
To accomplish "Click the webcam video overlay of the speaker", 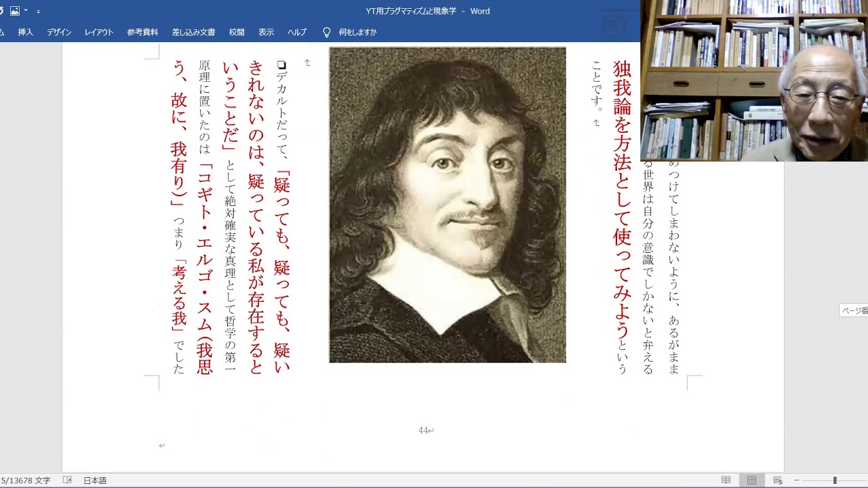I will click(754, 81).
